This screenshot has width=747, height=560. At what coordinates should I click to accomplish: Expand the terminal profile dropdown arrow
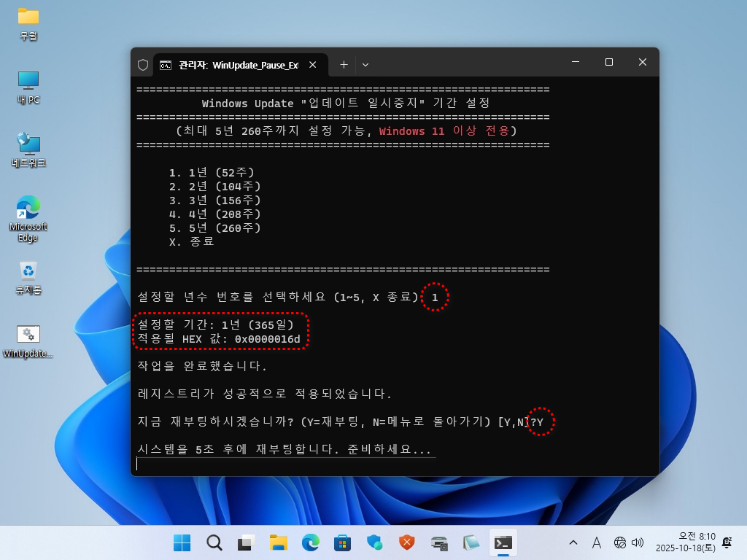365,65
